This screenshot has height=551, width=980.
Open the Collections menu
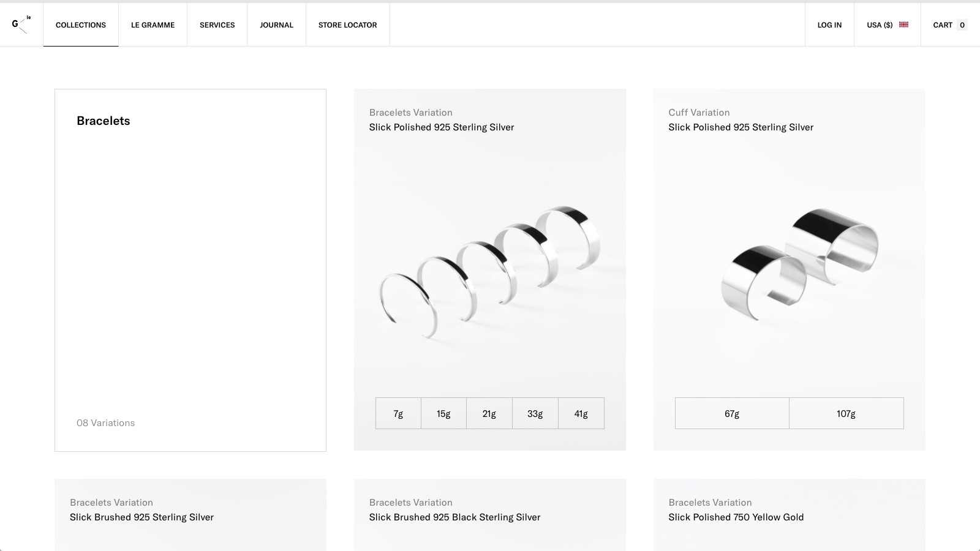[81, 25]
